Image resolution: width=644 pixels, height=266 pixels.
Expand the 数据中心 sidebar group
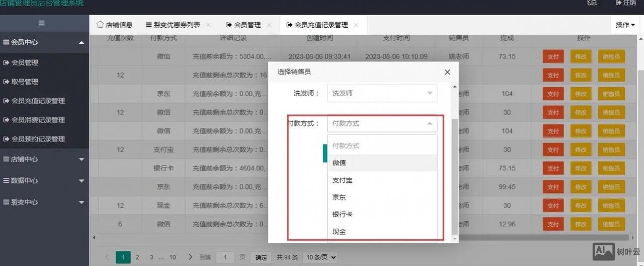coord(44,180)
